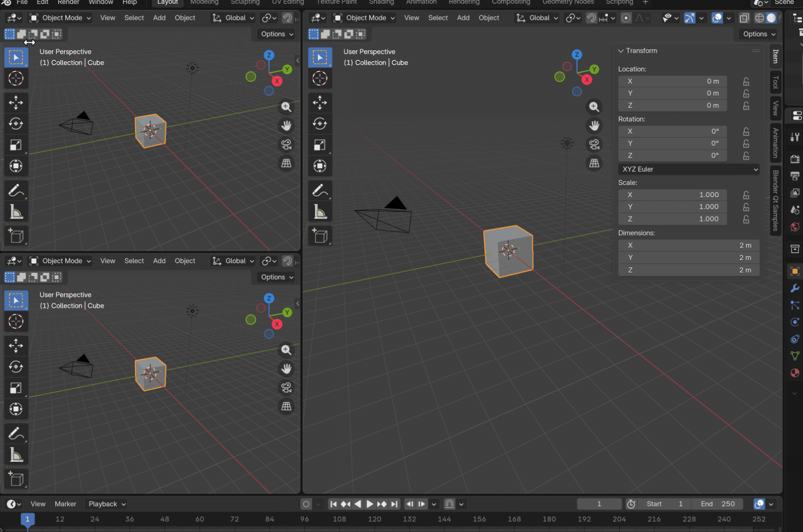
Task: Lock Location X in Transform panel
Action: (746, 81)
